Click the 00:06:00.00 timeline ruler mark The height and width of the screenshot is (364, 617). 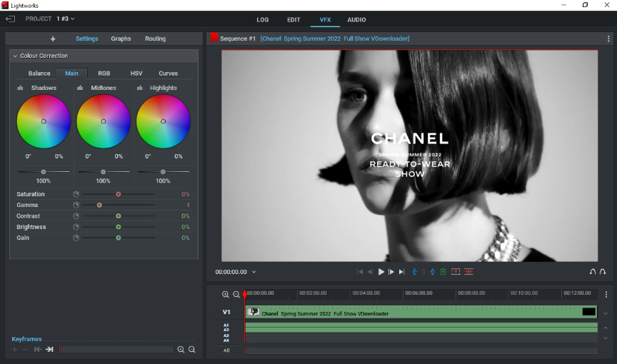tap(418, 293)
